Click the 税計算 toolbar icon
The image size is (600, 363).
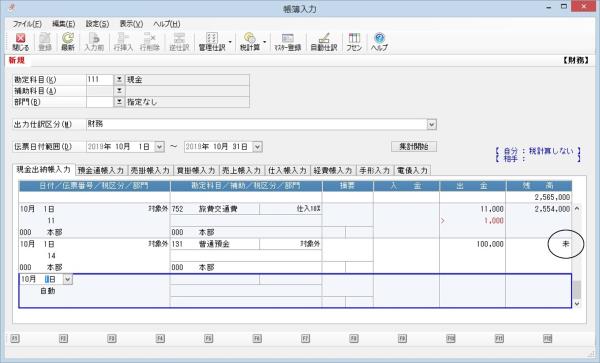tap(249, 42)
